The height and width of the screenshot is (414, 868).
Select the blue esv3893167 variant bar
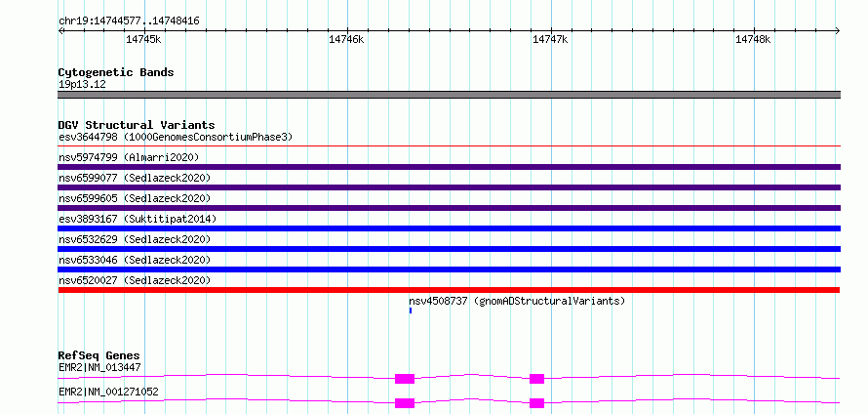449,228
